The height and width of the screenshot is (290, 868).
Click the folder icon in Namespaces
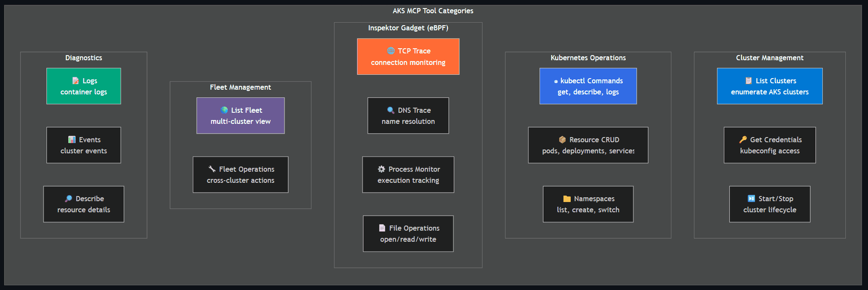(x=567, y=199)
